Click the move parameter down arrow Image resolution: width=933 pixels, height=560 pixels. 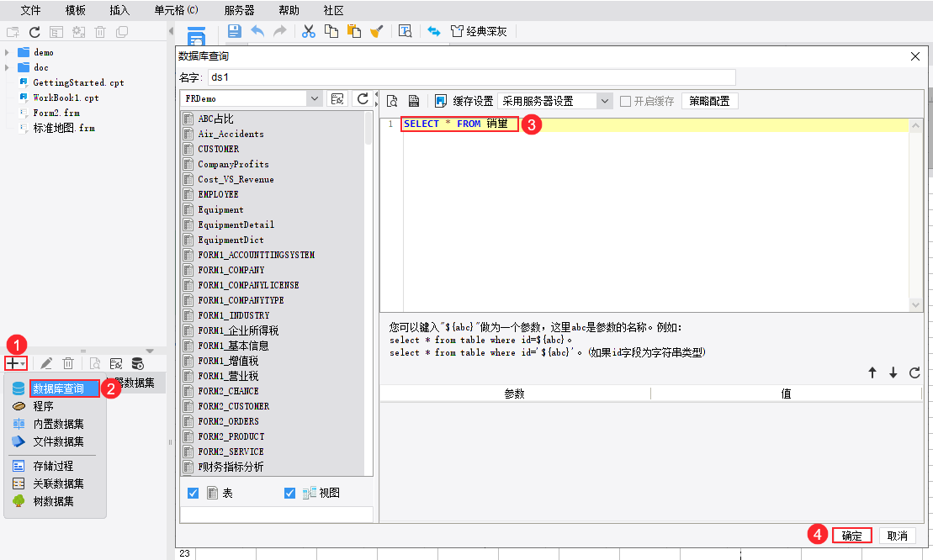coord(893,372)
